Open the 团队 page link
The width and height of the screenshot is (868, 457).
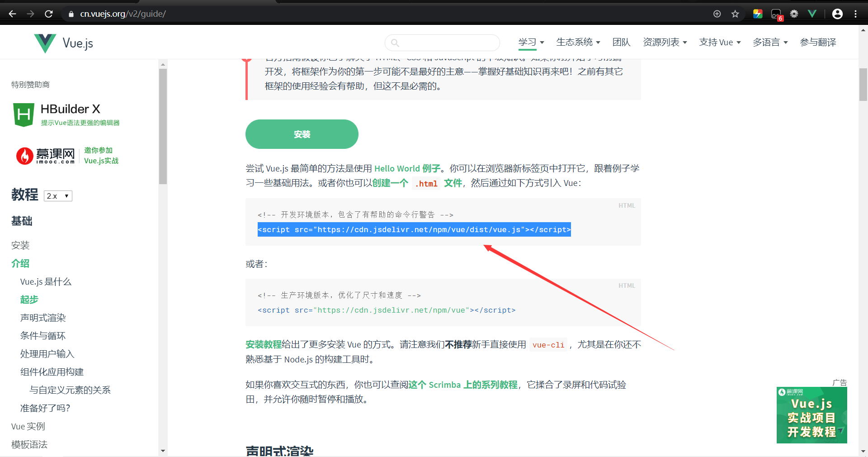tap(621, 43)
